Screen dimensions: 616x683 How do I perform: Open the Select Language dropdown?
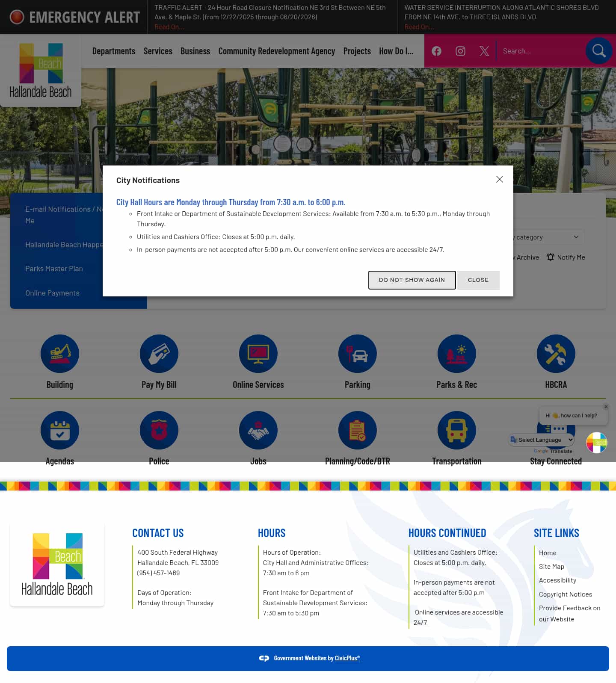(x=541, y=440)
